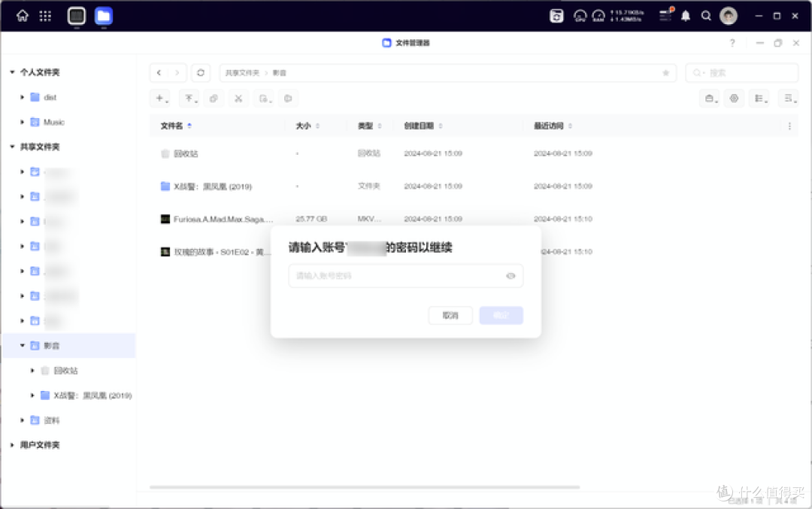The width and height of the screenshot is (812, 509).
Task: Check the RAM usage gauge
Action: (x=598, y=16)
